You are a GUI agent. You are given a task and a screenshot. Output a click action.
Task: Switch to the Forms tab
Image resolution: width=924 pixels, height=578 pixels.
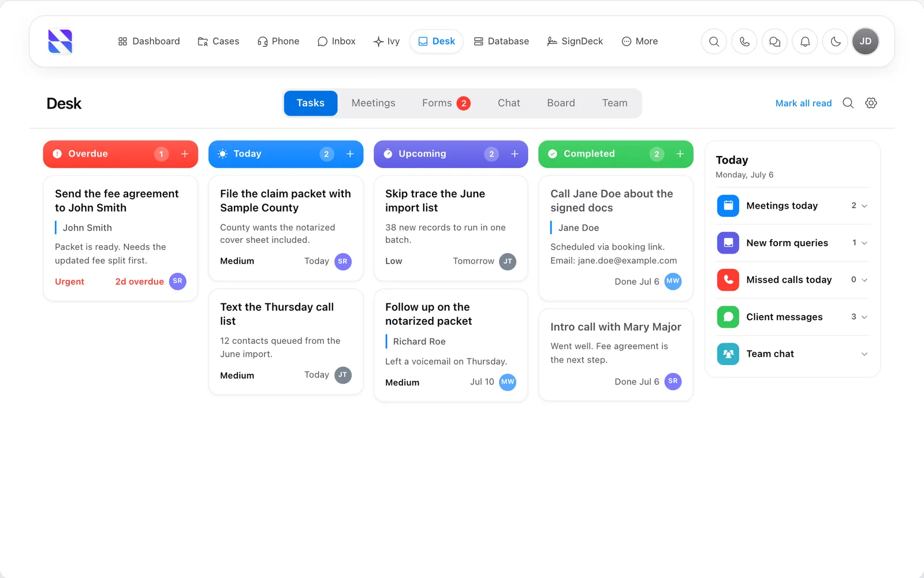[x=446, y=103]
